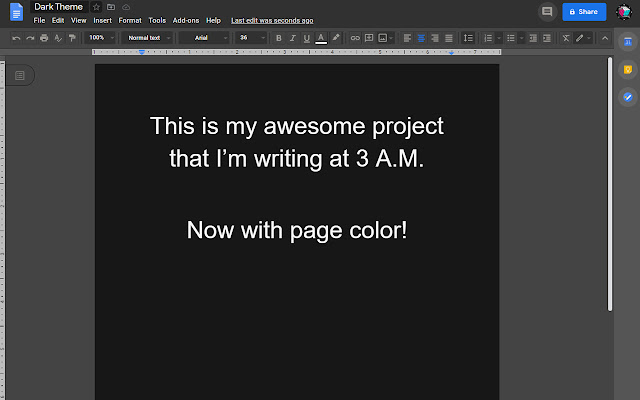Image resolution: width=640 pixels, height=400 pixels.
Task: Show document outline icon at left
Action: click(x=20, y=75)
